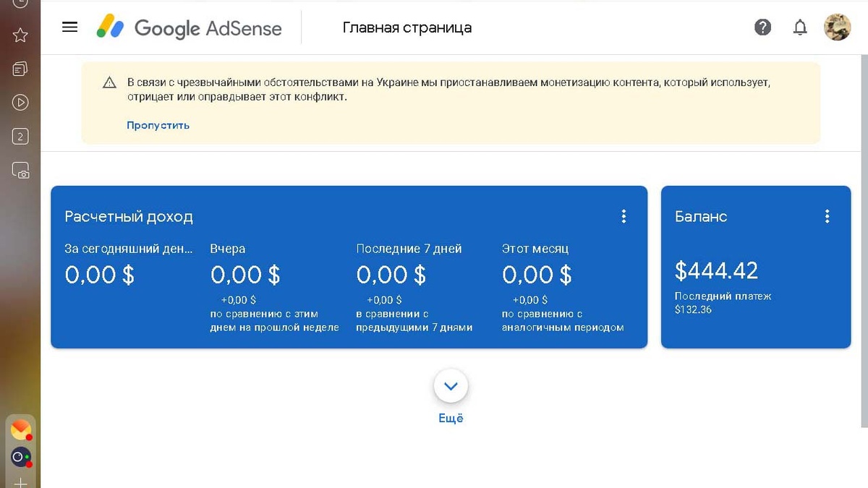
Task: Click the Ещё link
Action: pyautogui.click(x=451, y=417)
